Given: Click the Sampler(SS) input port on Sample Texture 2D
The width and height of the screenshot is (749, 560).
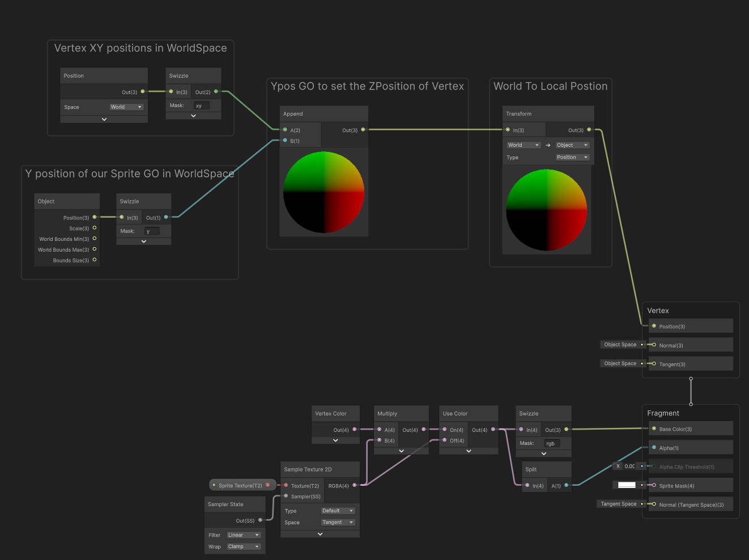Looking at the screenshot, I should pyautogui.click(x=286, y=496).
